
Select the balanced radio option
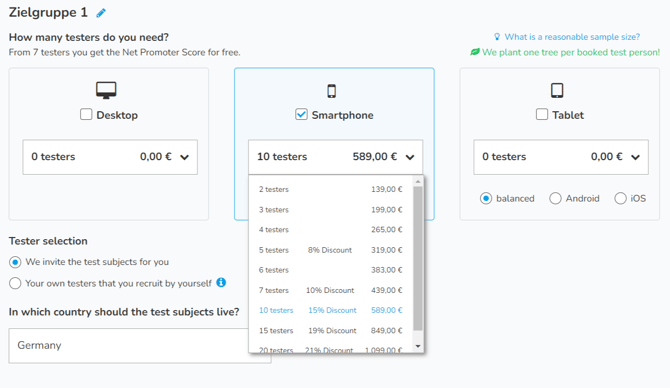coord(486,198)
